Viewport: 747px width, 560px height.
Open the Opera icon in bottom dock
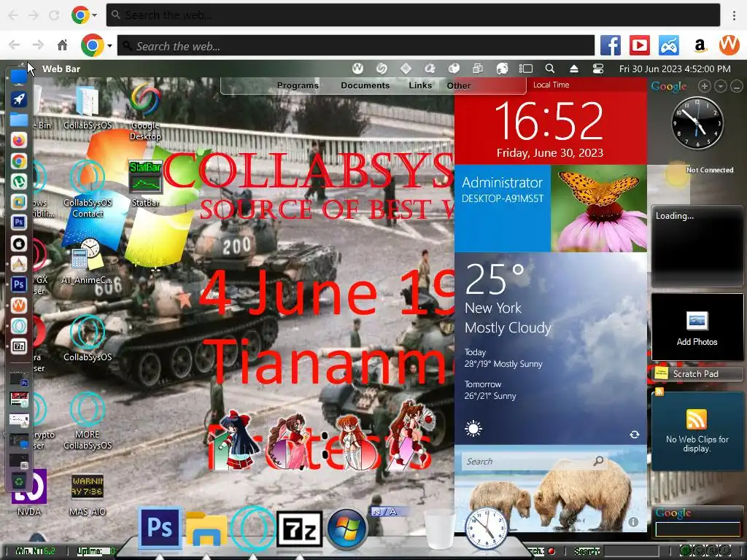coord(253,529)
